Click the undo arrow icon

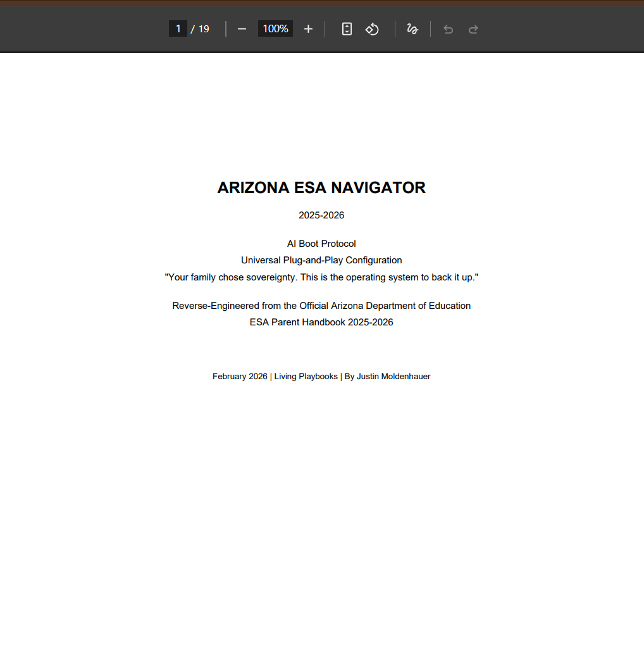pyautogui.click(x=449, y=29)
